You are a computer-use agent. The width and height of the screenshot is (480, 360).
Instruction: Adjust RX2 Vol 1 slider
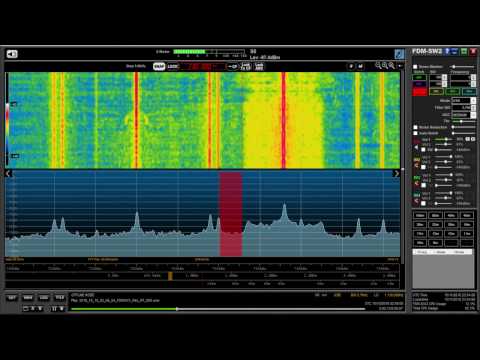click(x=443, y=157)
